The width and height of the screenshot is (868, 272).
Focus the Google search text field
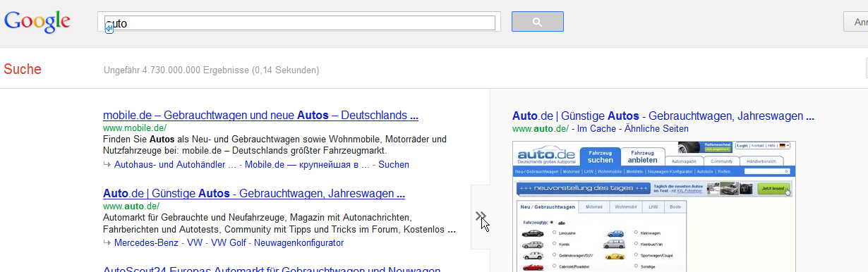click(x=299, y=23)
